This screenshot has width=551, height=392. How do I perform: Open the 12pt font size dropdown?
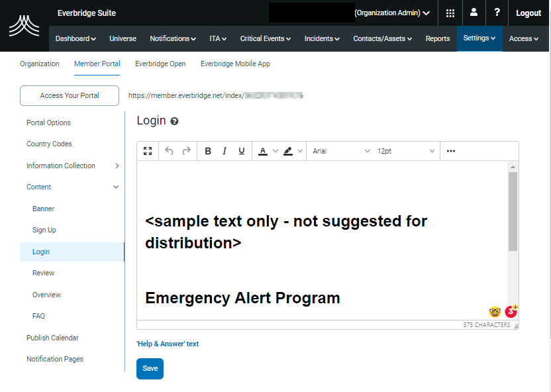(x=406, y=151)
